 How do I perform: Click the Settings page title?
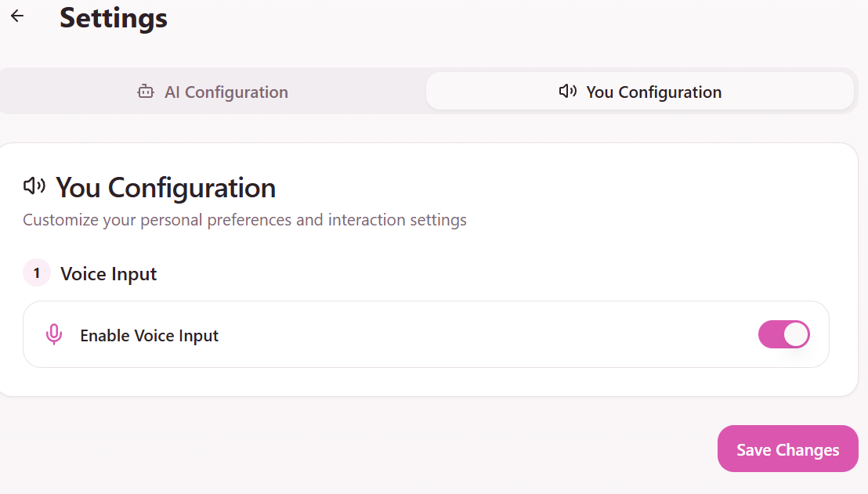pos(114,17)
